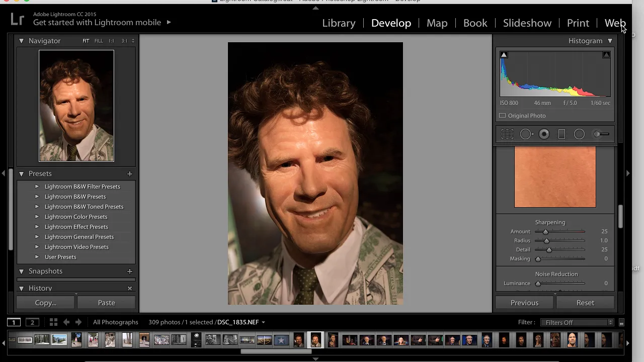Go forward with the right arrow in filmstrip bar
Viewport: 644px width, 362px height.
78,322
